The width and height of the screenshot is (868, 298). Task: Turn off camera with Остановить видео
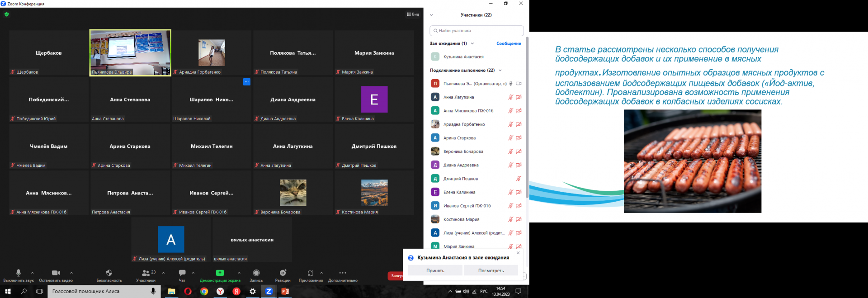click(56, 274)
